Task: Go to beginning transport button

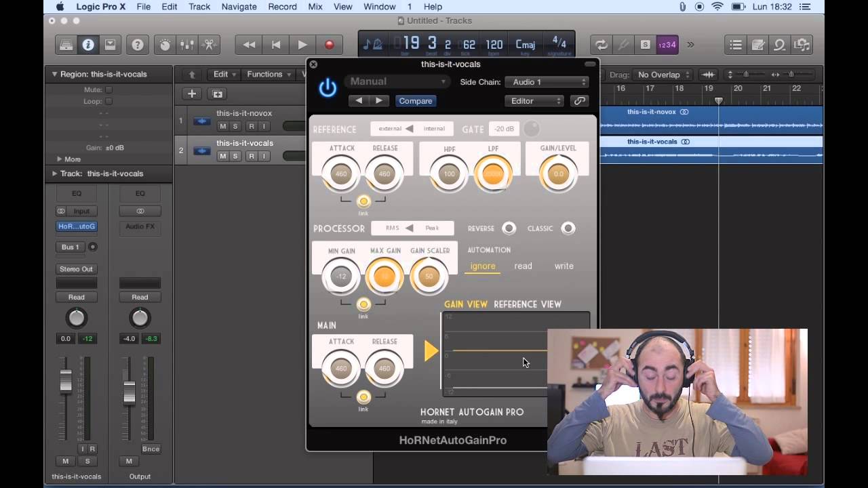Action: 276,45
